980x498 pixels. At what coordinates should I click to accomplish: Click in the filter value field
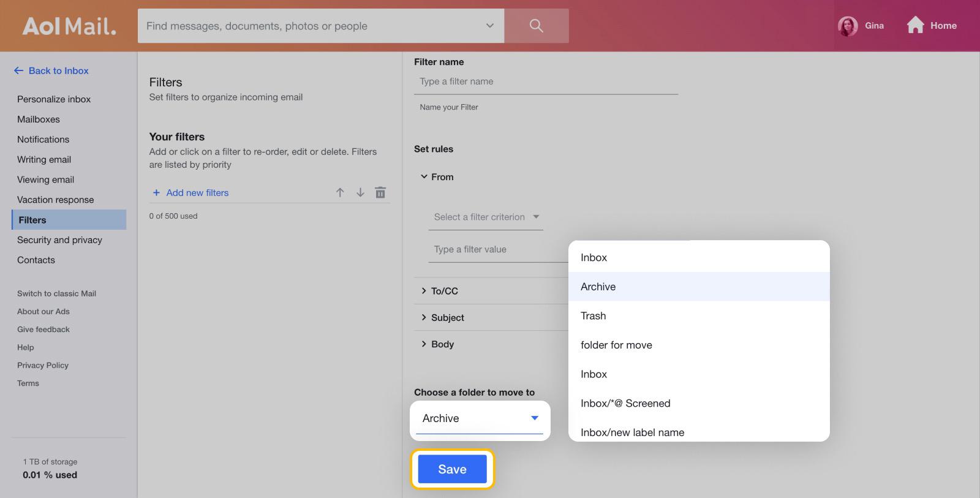click(498, 249)
